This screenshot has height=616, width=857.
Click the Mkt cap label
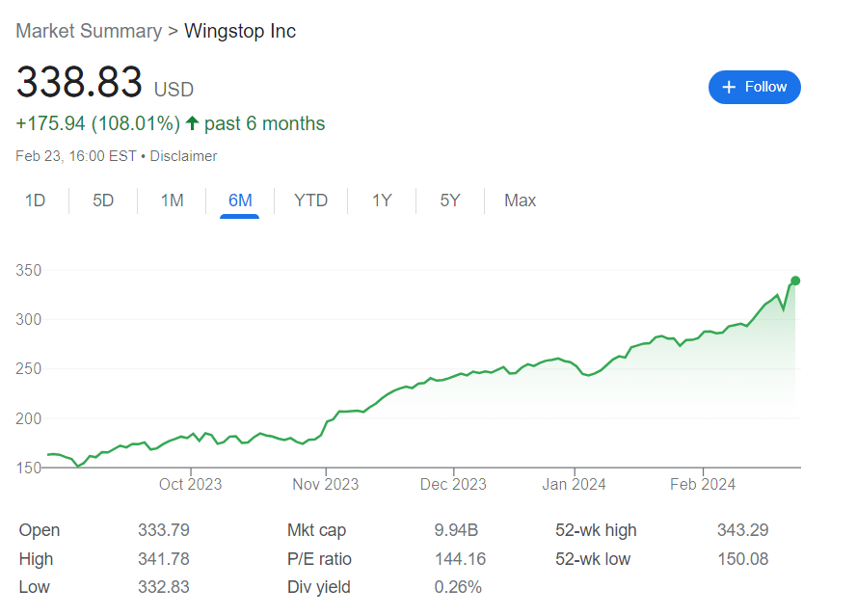(316, 530)
